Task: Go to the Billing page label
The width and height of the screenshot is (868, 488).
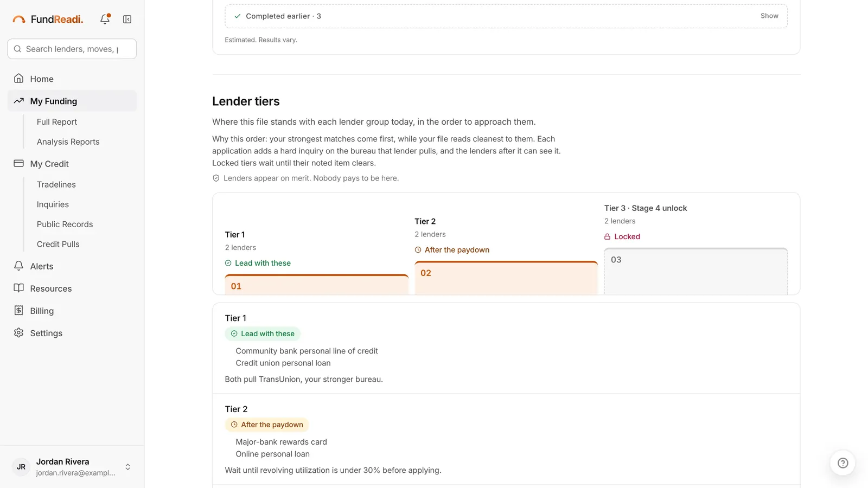Action: pyautogui.click(x=42, y=311)
